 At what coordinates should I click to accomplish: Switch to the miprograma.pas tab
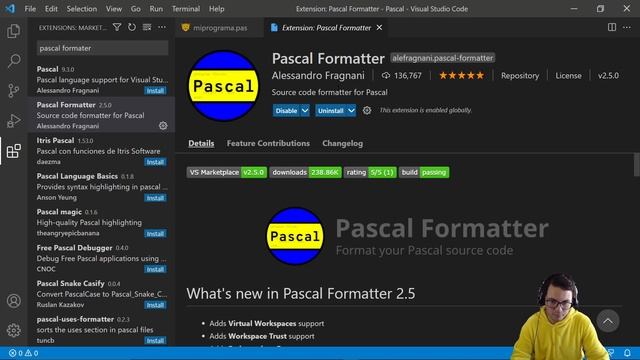(219, 28)
